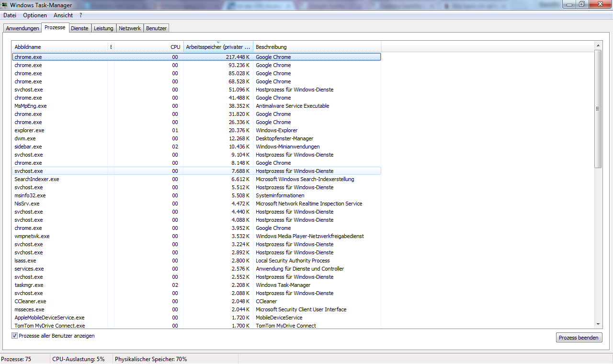Switch to the Dienste tab
This screenshot has height=364, width=613.
tap(79, 28)
